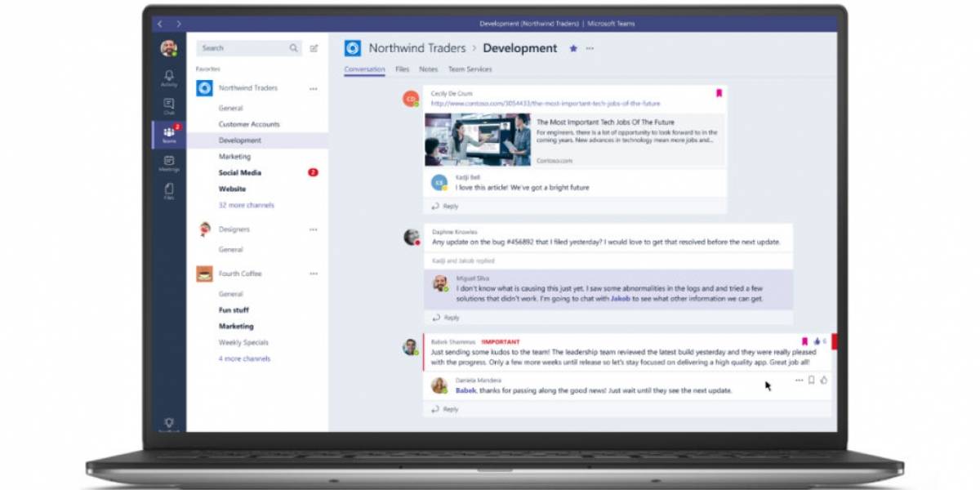980x490 pixels.
Task: Open more options for Northwind Traders team
Action: pyautogui.click(x=313, y=88)
